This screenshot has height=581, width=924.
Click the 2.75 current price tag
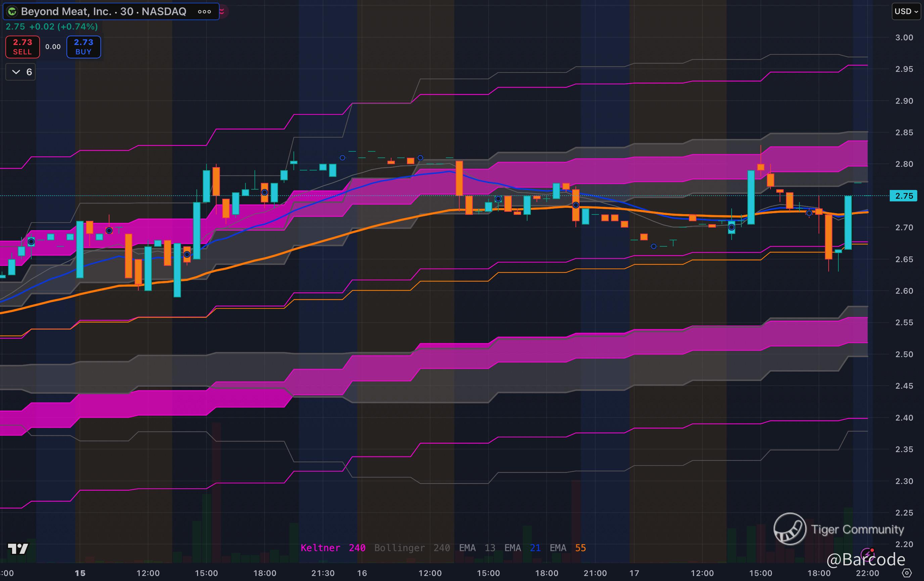click(904, 196)
